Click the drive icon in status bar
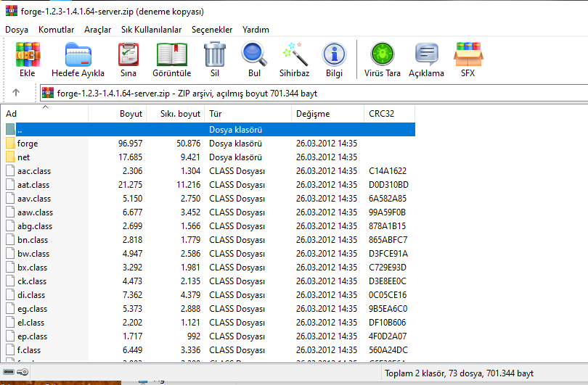The height and width of the screenshot is (385, 588). tap(9, 372)
